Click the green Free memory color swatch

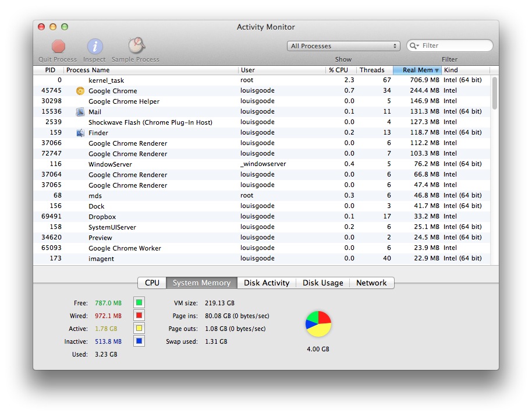pyautogui.click(x=139, y=302)
